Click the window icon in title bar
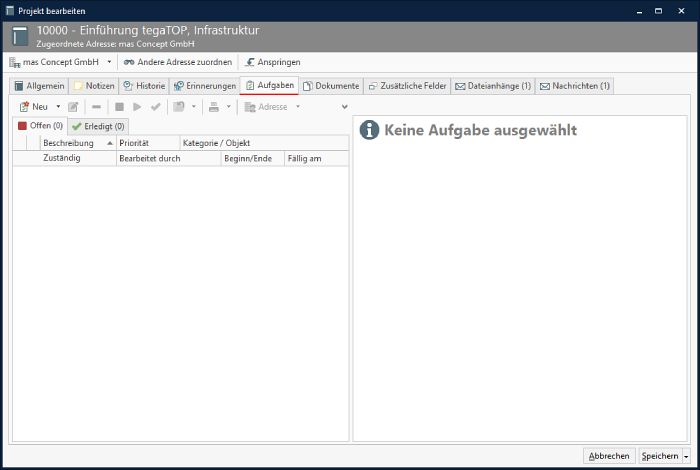Screen dimensions: 700x470 tap(9, 11)
